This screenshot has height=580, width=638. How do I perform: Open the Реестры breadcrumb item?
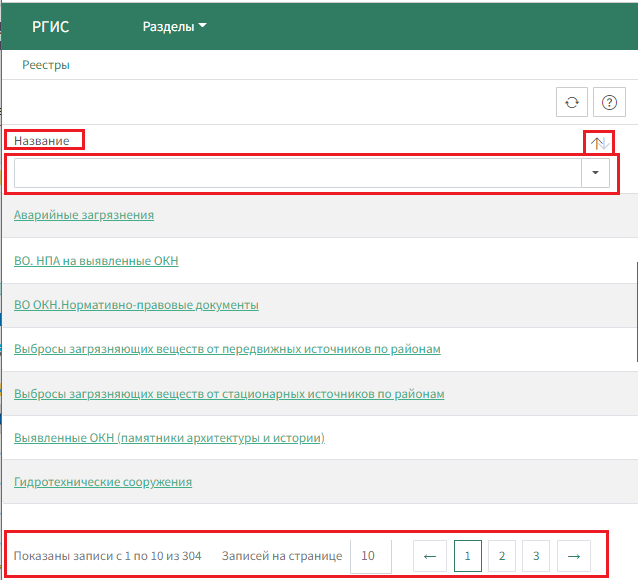tap(45, 65)
